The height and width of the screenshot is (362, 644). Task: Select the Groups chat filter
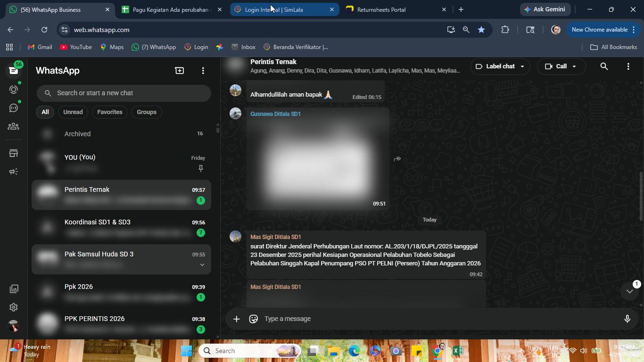tap(147, 112)
